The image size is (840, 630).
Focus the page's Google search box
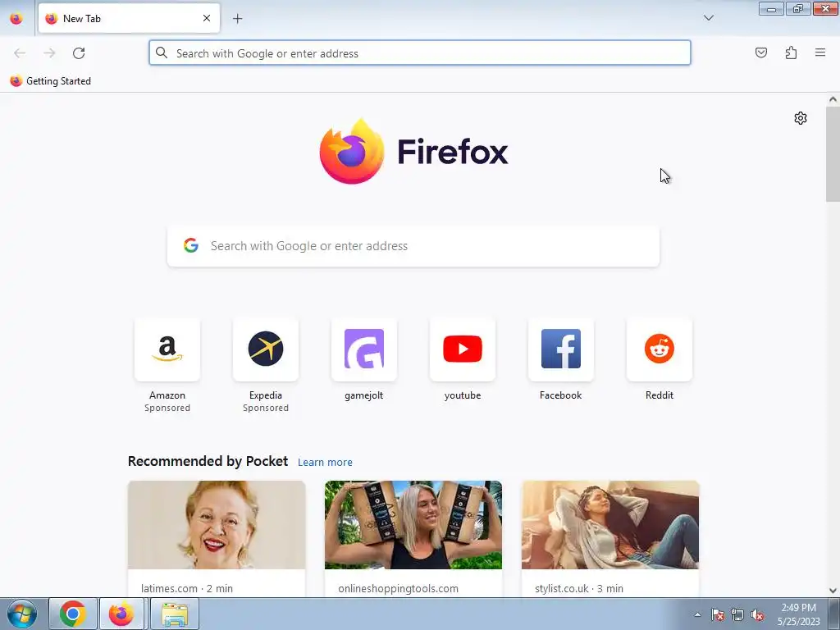tap(413, 246)
